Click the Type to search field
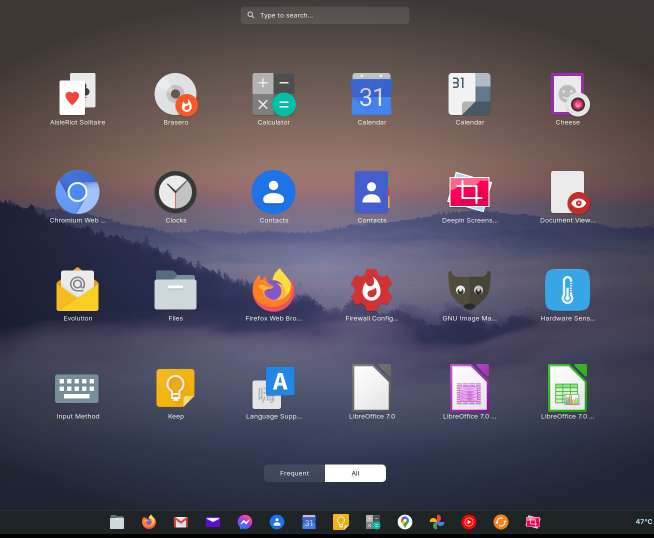This screenshot has height=538, width=654. [325, 15]
